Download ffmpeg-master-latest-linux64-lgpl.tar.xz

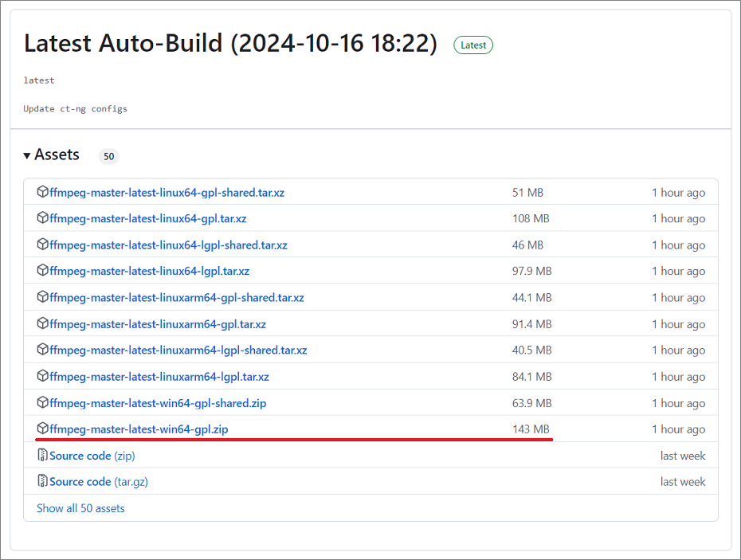pyautogui.click(x=149, y=271)
